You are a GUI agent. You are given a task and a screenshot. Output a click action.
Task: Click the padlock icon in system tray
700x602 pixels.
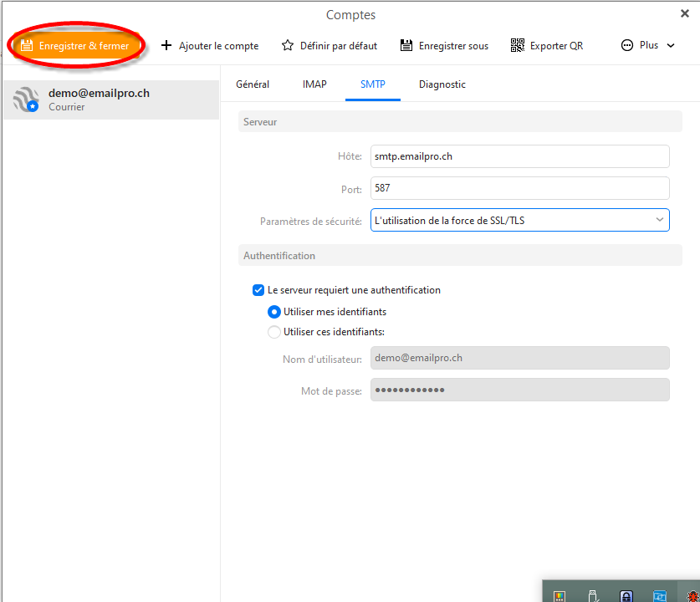(626, 595)
